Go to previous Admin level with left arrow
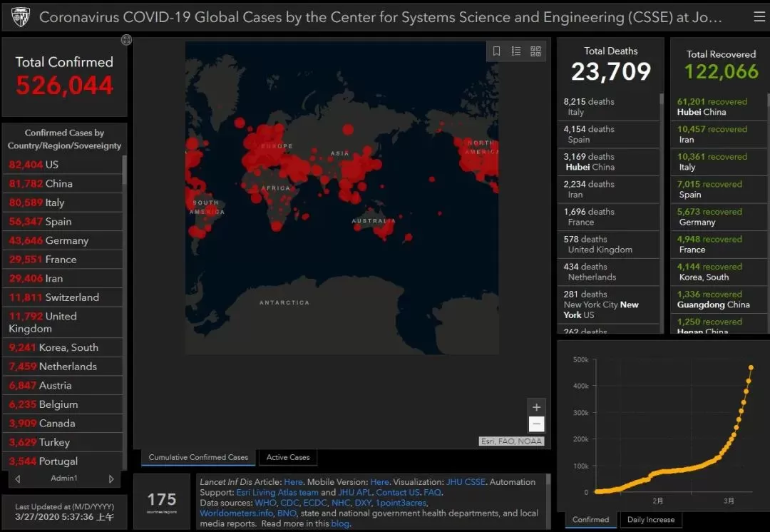The width and height of the screenshot is (770, 532). coord(18,479)
